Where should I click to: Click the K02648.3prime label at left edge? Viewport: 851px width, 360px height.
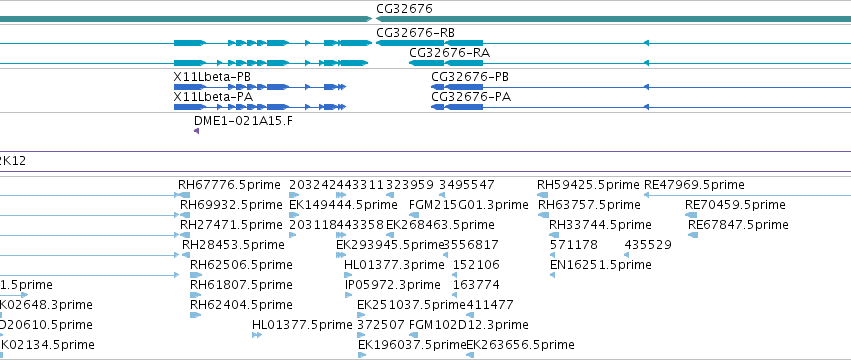[46, 305]
